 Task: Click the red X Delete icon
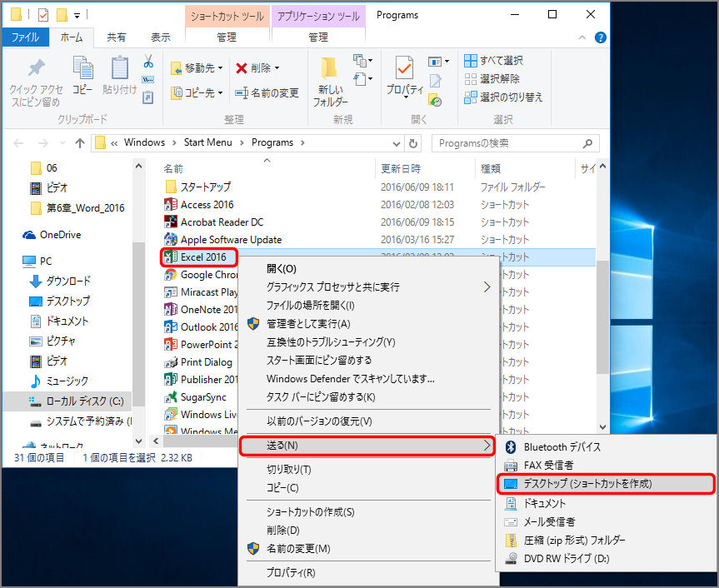(242, 68)
